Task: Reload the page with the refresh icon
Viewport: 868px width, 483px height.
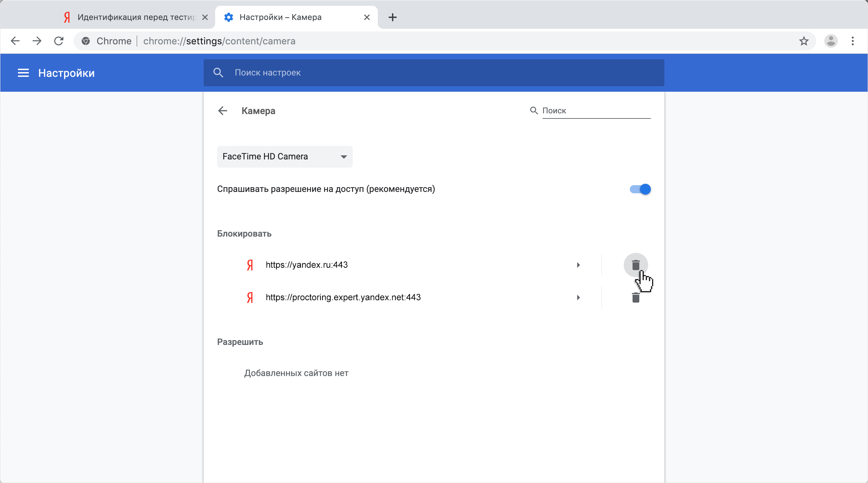Action: click(59, 41)
